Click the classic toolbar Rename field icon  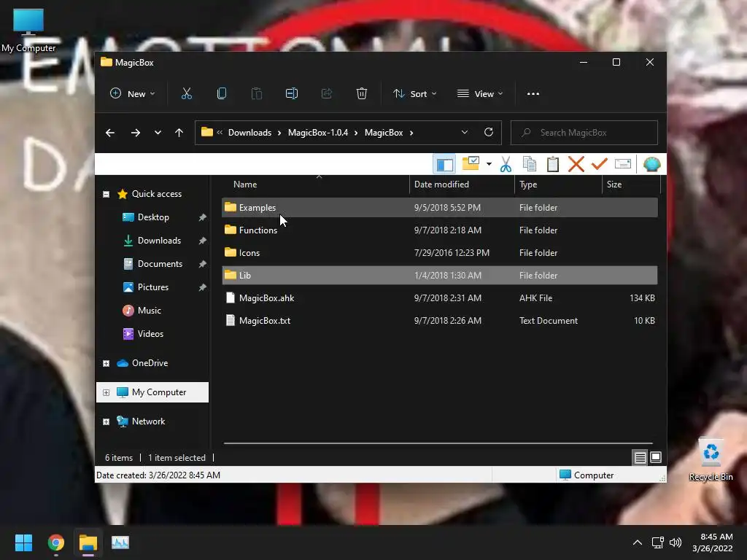coord(623,164)
